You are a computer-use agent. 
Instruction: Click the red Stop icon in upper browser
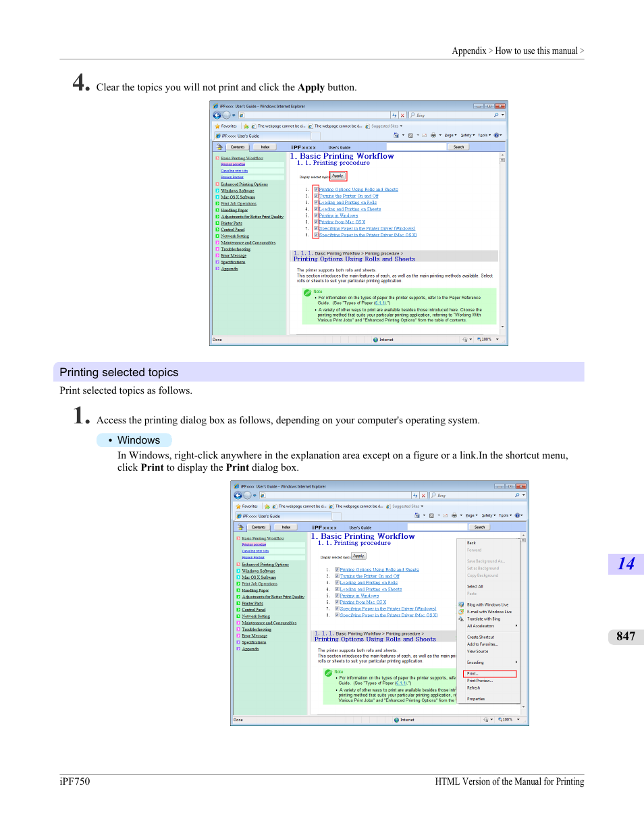click(x=402, y=115)
